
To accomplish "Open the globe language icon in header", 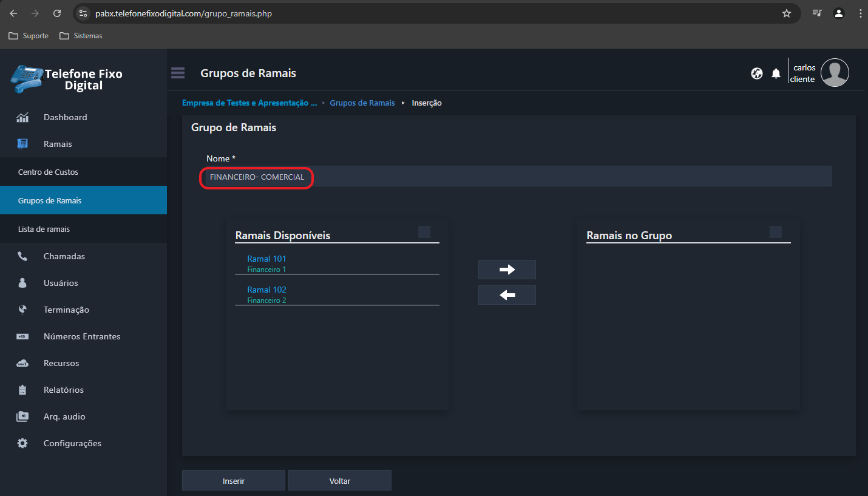I will (x=757, y=73).
